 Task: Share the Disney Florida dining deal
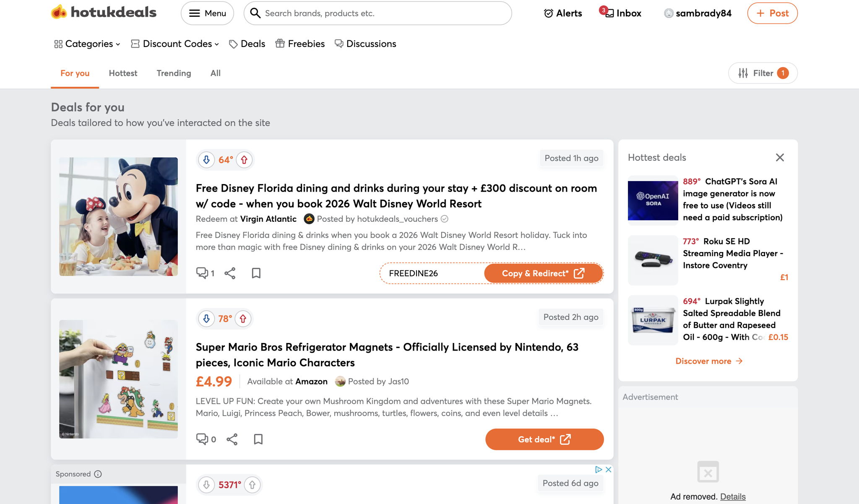(230, 273)
